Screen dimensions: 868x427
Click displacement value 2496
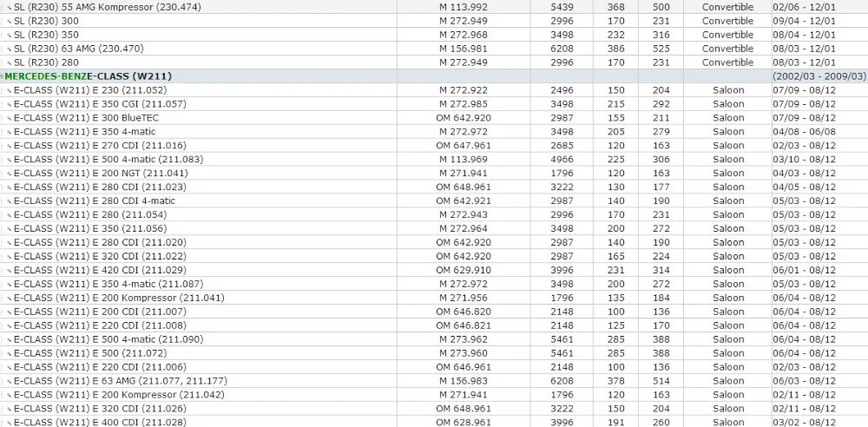pyautogui.click(x=562, y=90)
